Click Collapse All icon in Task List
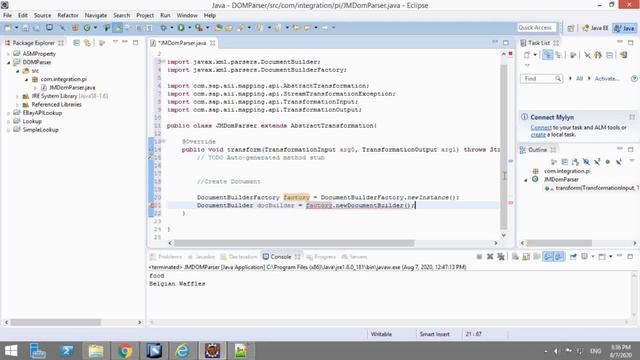The image size is (640, 360). pos(609,55)
